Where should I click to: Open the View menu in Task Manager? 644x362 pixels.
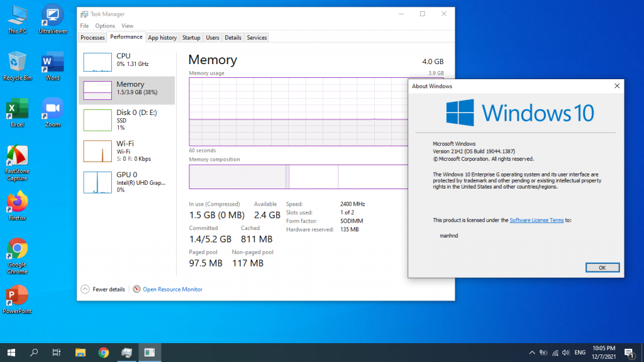pos(127,25)
